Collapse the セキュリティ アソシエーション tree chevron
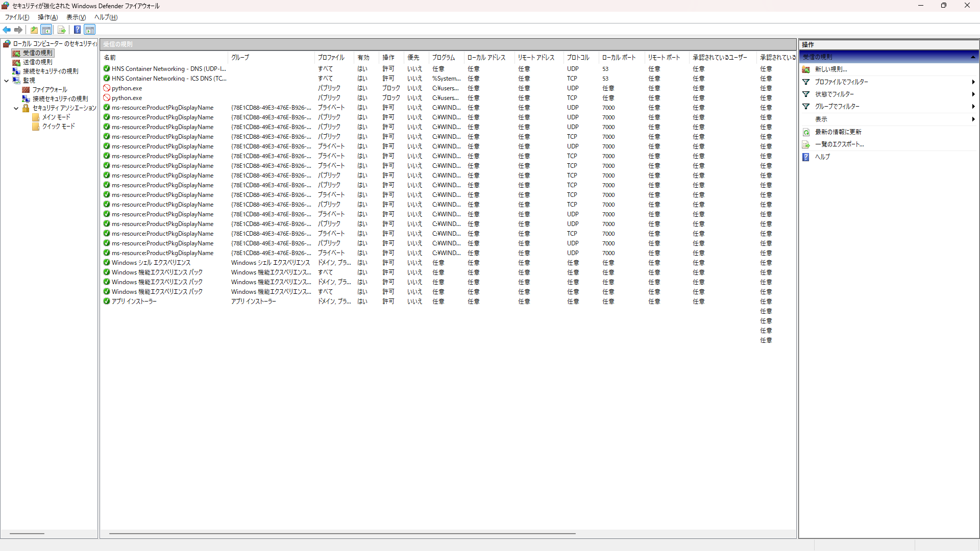Viewport: 980px width, 551px height. click(x=16, y=108)
